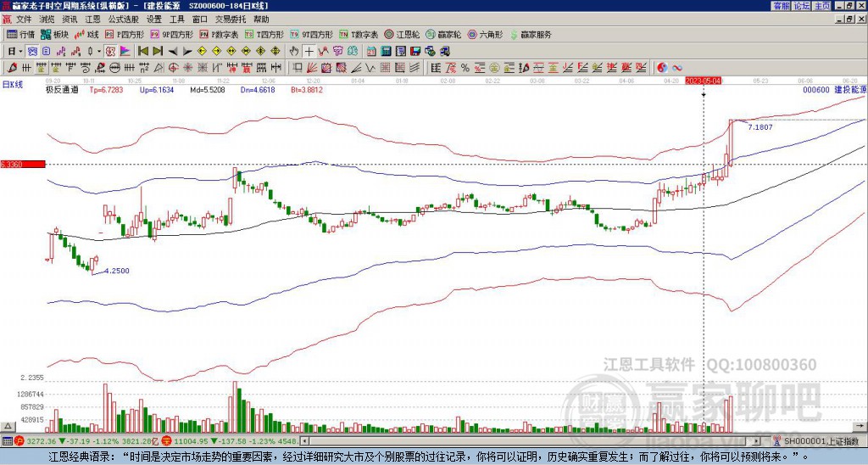
Task: Open the 江恩 menu
Action: tap(92, 20)
